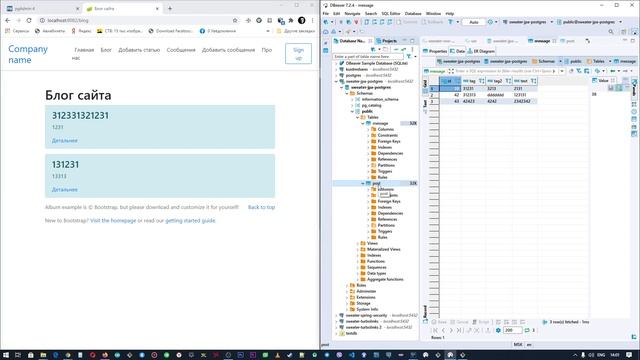The width and height of the screenshot is (640, 360).
Task: Open the filter history dropdown arrow
Action: (562, 71)
